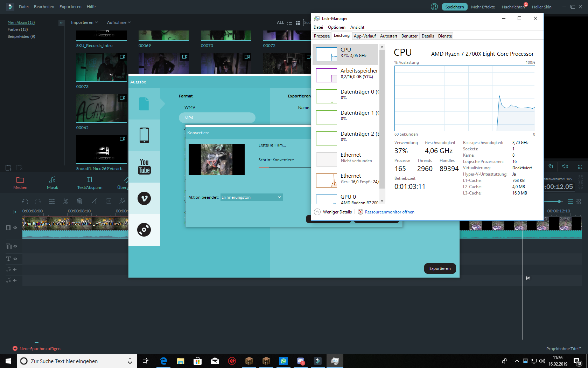Screen dimensions: 588x368
Task: Open Nachrichten notifications
Action: [x=513, y=7]
